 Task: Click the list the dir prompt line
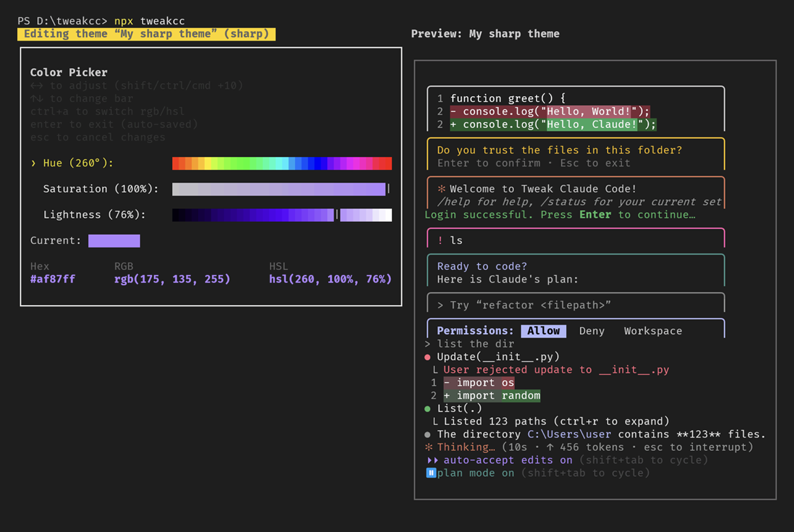pos(469,344)
